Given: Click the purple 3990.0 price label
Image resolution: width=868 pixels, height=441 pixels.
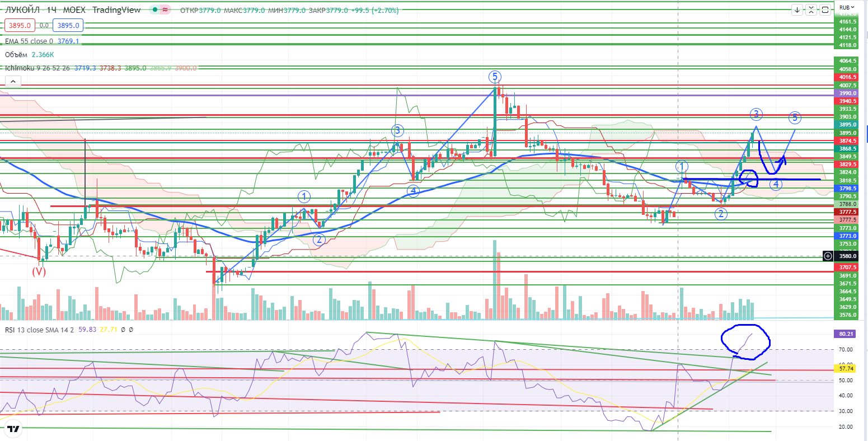Looking at the screenshot, I should tap(848, 93).
